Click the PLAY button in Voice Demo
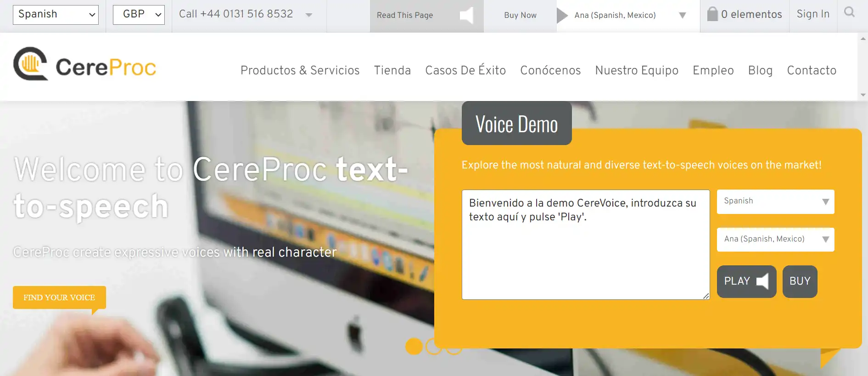 pyautogui.click(x=746, y=281)
